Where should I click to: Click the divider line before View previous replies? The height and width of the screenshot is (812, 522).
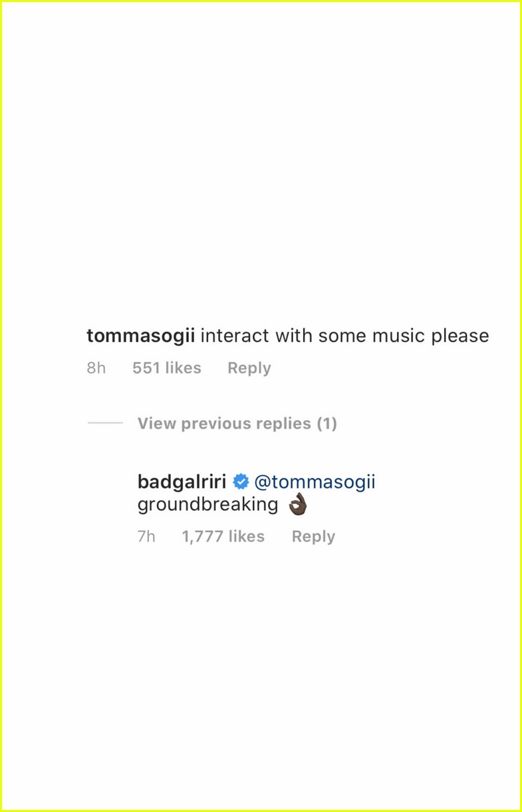tap(105, 423)
